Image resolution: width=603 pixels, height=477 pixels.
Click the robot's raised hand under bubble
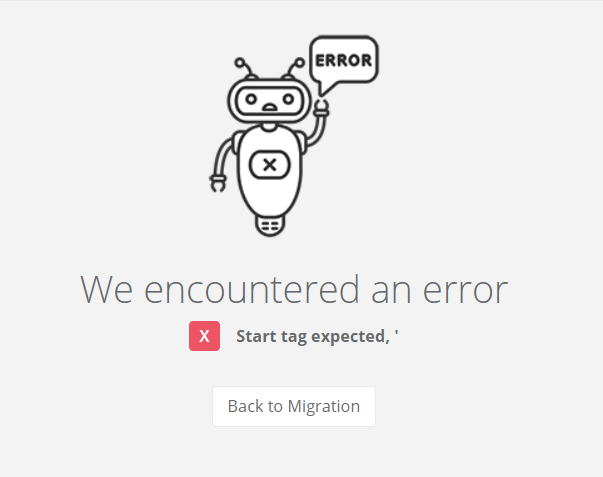pos(321,107)
